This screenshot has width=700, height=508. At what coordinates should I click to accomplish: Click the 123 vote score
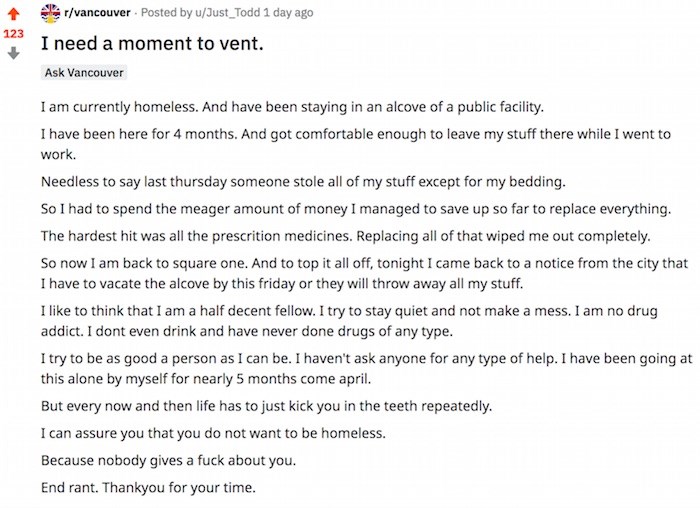pyautogui.click(x=13, y=34)
